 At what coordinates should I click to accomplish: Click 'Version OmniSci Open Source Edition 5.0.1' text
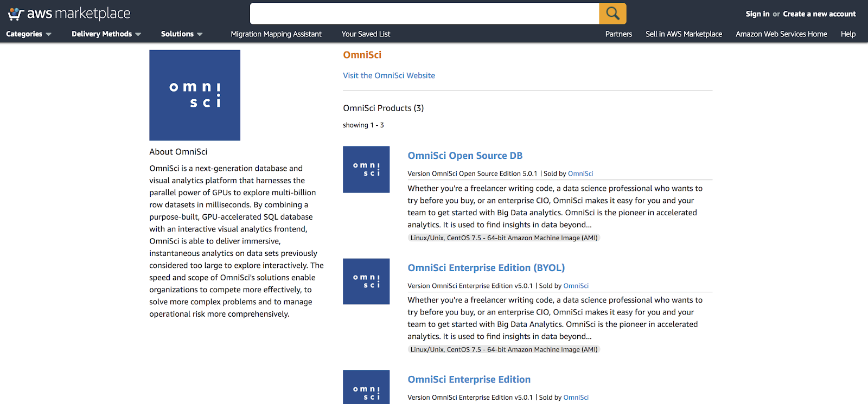click(x=473, y=174)
